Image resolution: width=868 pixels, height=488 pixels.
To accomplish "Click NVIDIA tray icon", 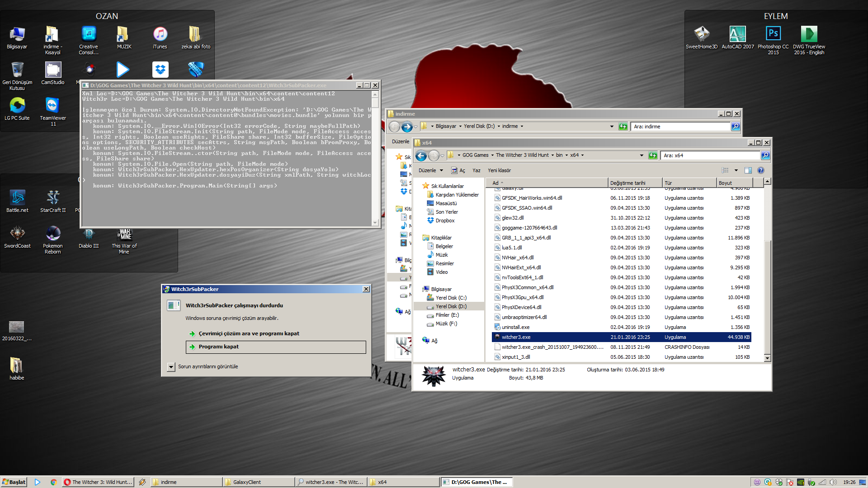I will (x=801, y=482).
